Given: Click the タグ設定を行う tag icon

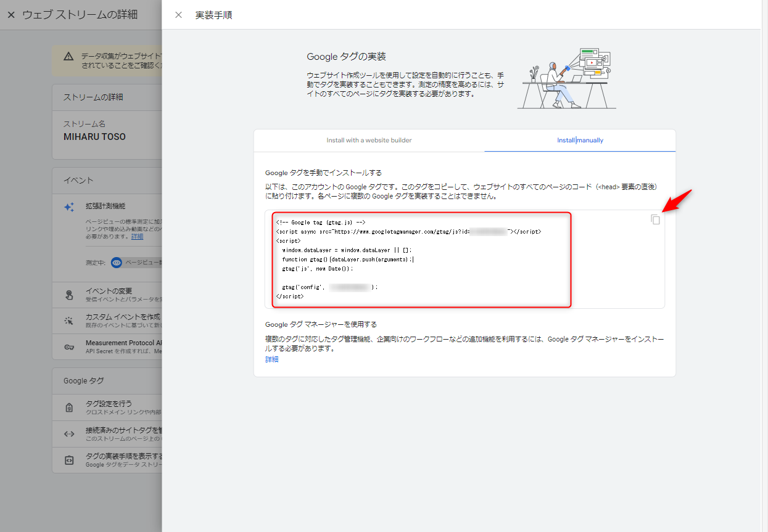Looking at the screenshot, I should point(70,407).
